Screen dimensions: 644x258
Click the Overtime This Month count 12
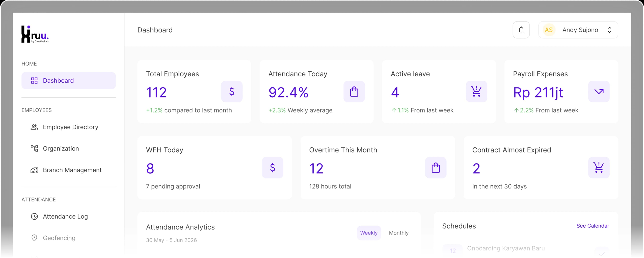tap(316, 169)
